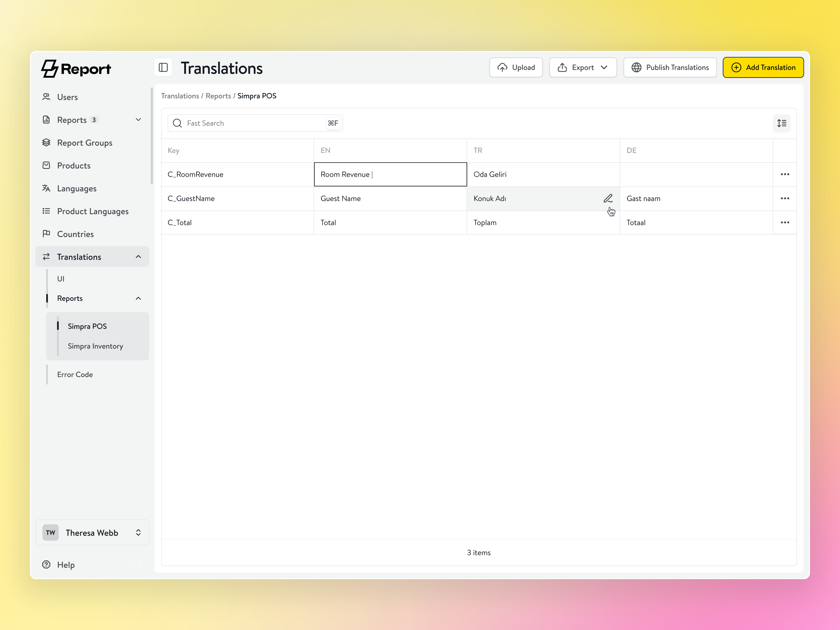The width and height of the screenshot is (840, 630).
Task: Select the Report Groups icon
Action: tap(46, 142)
